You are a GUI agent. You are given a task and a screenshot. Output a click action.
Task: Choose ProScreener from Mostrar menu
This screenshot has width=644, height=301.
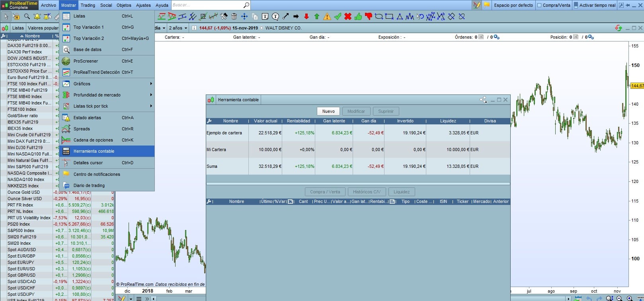[107, 61]
